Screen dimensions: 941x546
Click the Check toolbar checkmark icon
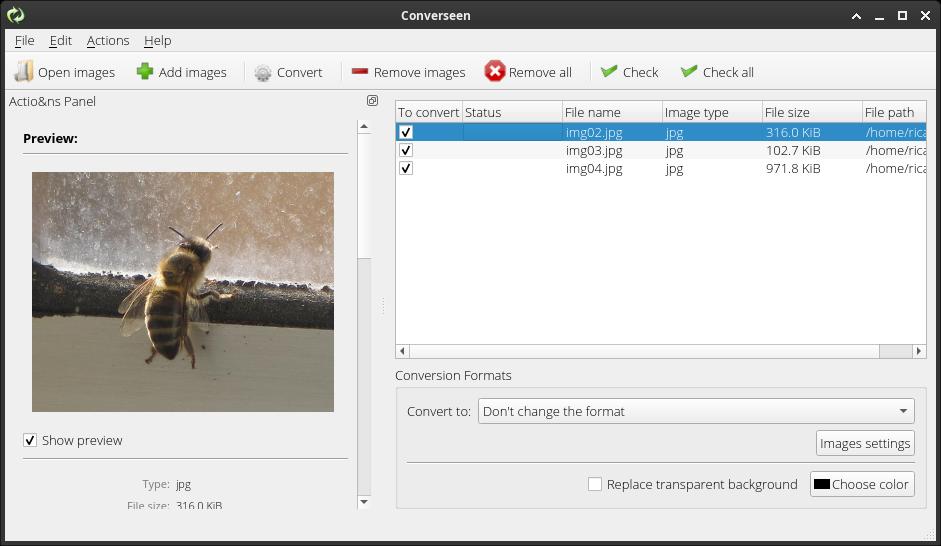coord(609,72)
